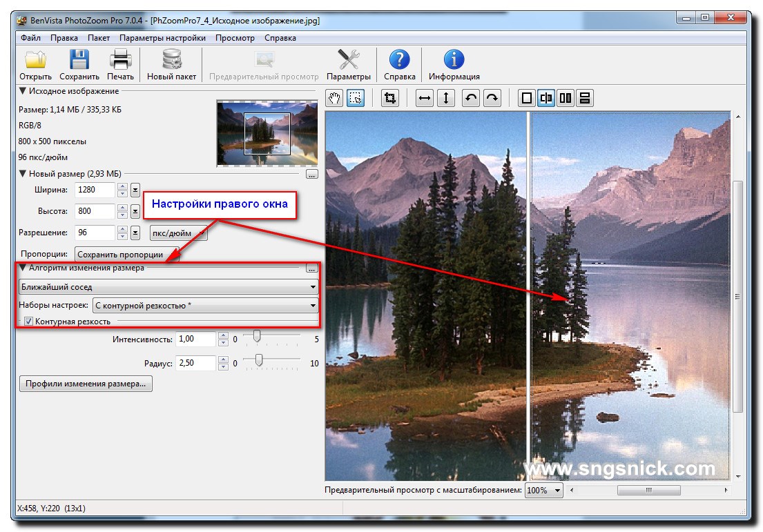This screenshot has height=532, width=763.
Task: Click Ширина spinner arrows
Action: point(123,190)
